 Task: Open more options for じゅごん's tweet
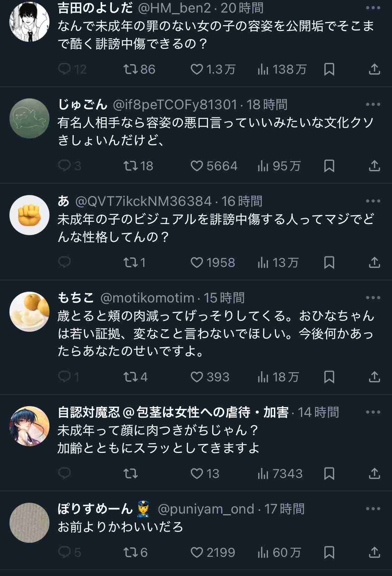tap(373, 104)
